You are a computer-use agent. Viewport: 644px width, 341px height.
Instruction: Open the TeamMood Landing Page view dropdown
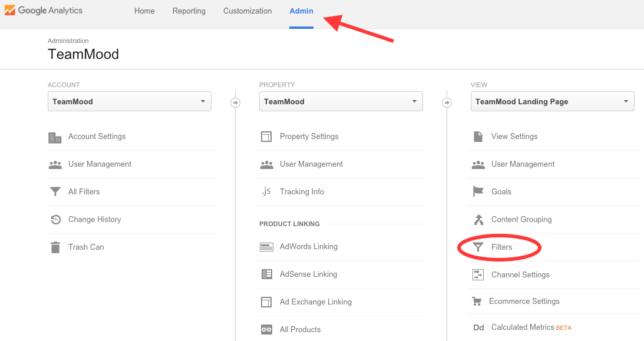[x=553, y=101]
